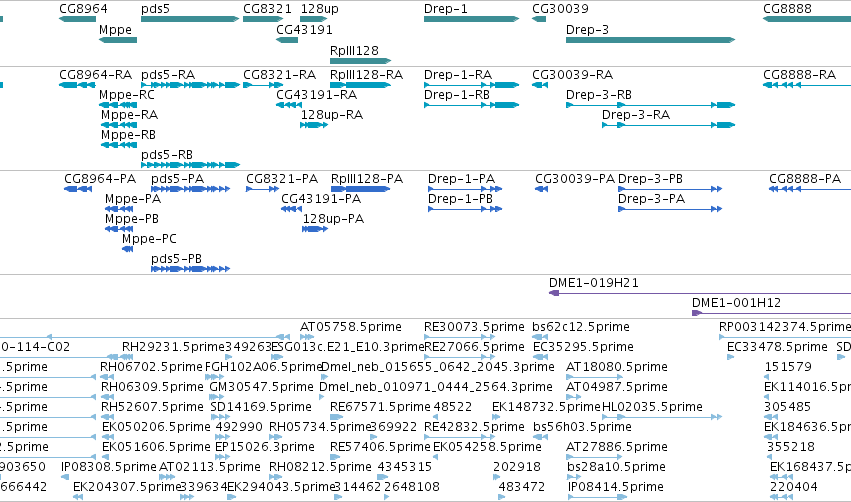The width and height of the screenshot is (851, 502).
Task: Click the 'CG43191-RA' transcript label
Action: [316, 94]
